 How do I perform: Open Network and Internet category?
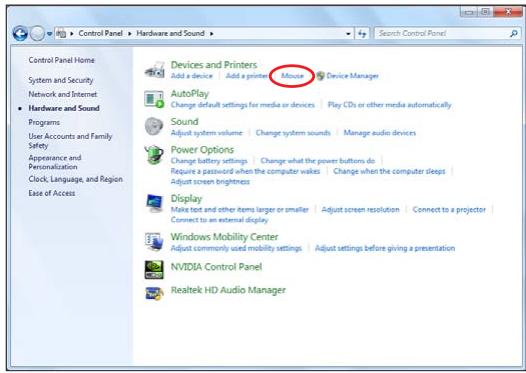[x=63, y=94]
